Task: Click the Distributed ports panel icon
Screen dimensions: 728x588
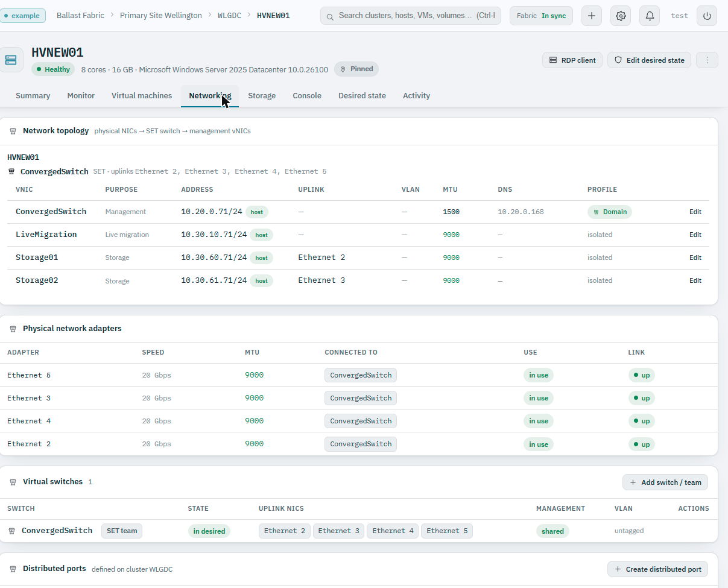Action: point(13,569)
